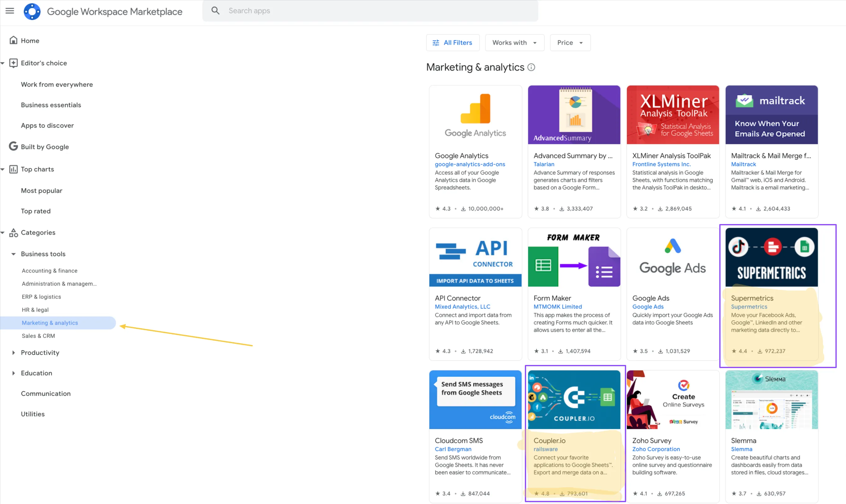Open the Works with dropdown
Image resolution: width=846 pixels, height=504 pixels.
[514, 43]
